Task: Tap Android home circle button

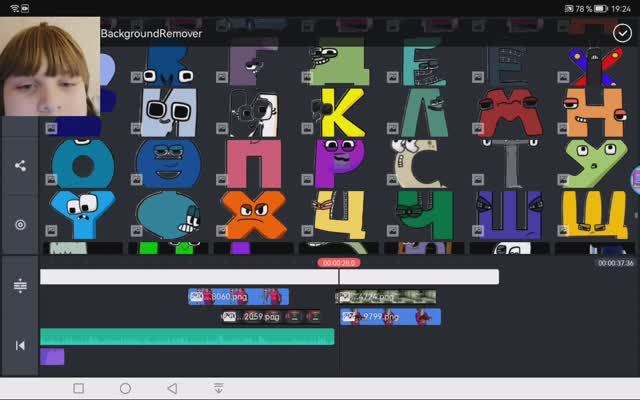Action: click(126, 388)
